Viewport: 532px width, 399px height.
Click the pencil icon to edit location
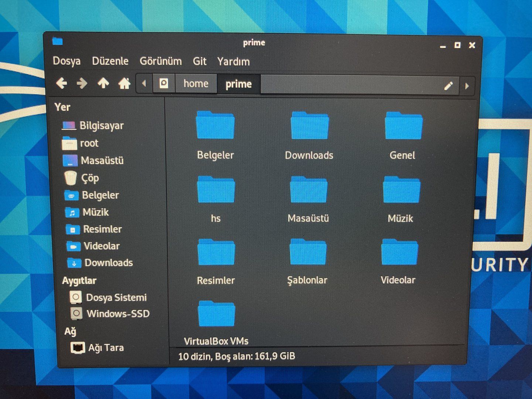[449, 86]
